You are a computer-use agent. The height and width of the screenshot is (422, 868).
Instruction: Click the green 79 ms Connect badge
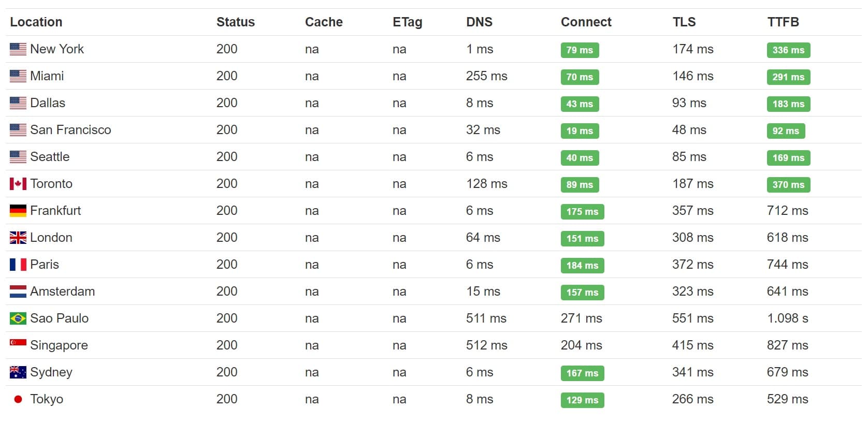[x=580, y=50]
